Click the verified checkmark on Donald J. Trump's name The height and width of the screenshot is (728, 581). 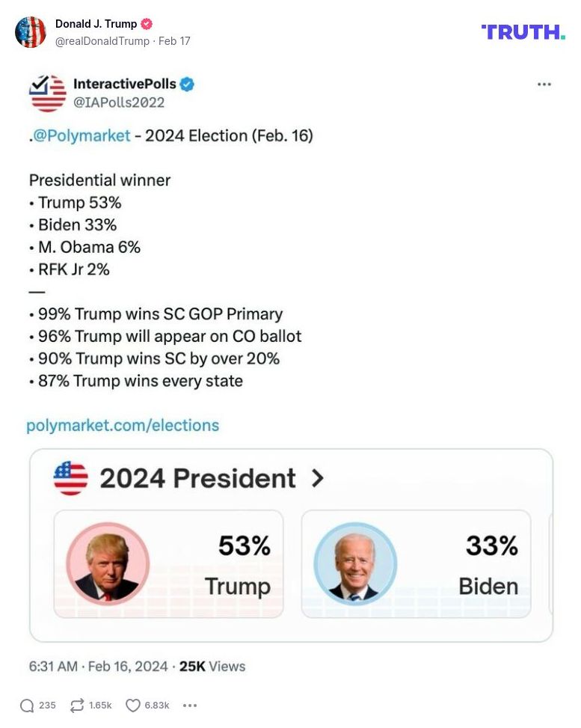pyautogui.click(x=147, y=23)
